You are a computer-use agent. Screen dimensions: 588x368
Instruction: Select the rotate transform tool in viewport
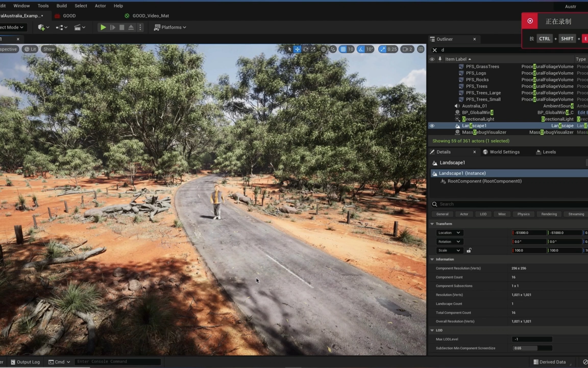coord(305,49)
